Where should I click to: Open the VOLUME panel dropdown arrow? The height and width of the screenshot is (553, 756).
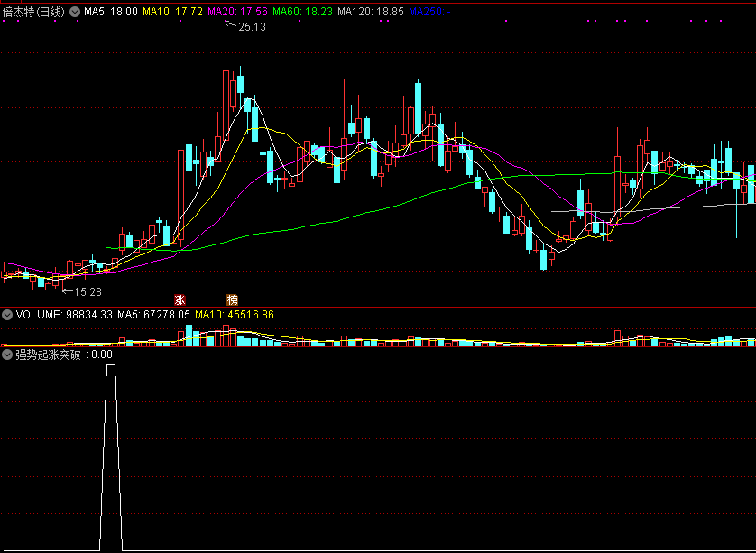[x=7, y=316]
